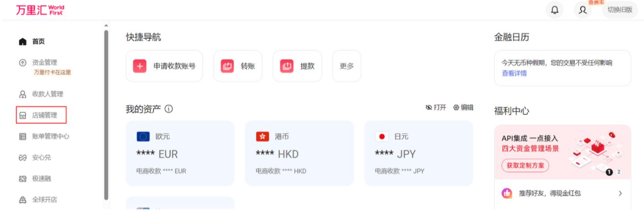Open the user profile icon
The image size is (644, 213).
[x=583, y=10]
